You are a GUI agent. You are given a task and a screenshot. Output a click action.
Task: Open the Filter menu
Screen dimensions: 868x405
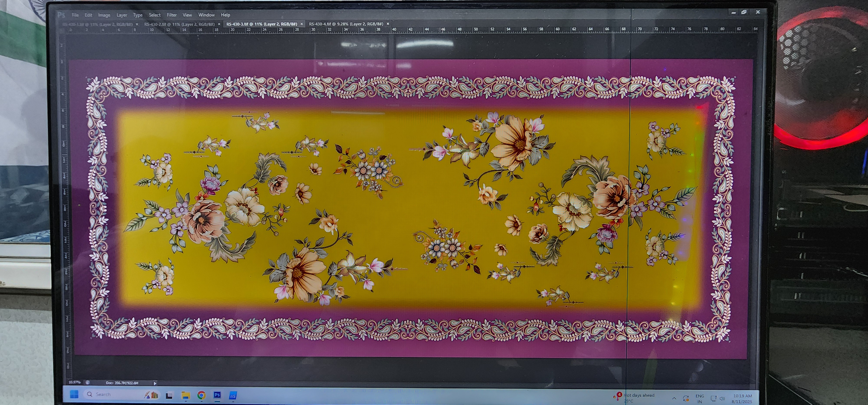(x=171, y=15)
